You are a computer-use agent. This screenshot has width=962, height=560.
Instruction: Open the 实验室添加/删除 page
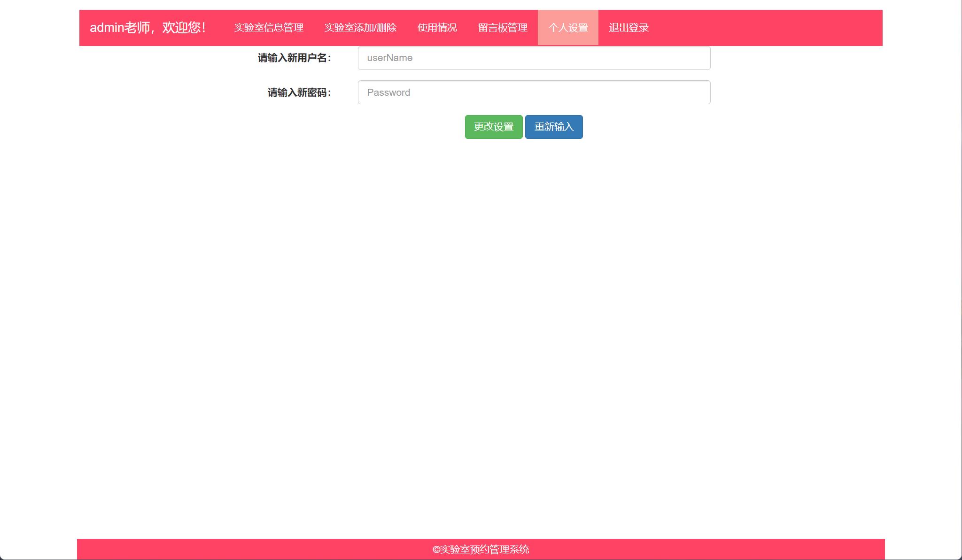pos(360,27)
